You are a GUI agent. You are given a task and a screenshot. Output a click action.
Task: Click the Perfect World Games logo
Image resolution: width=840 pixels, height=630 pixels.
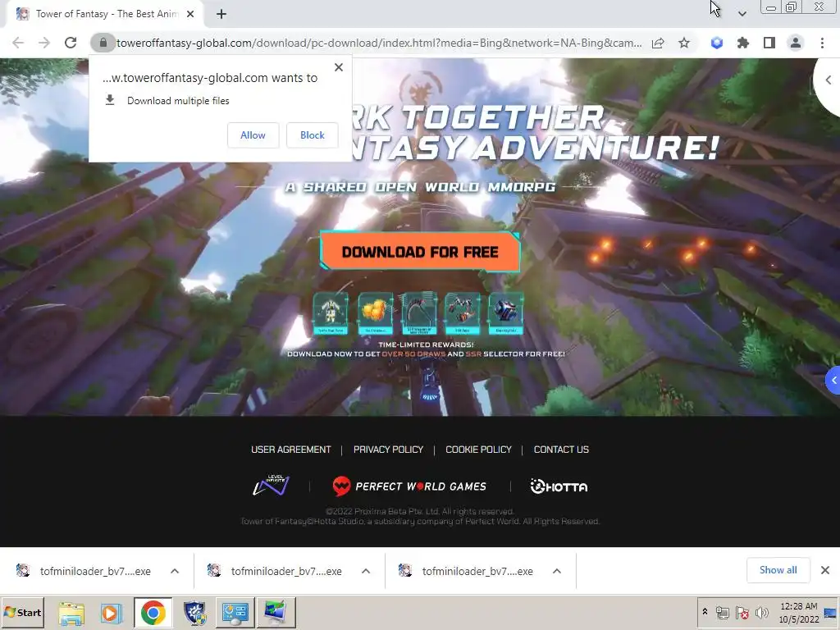click(x=409, y=486)
